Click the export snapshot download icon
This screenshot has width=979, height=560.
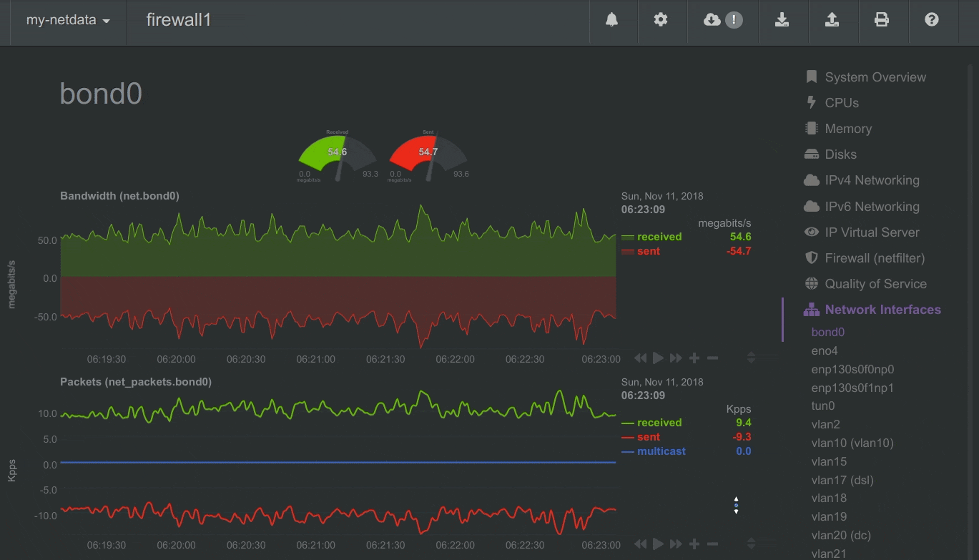pos(782,20)
